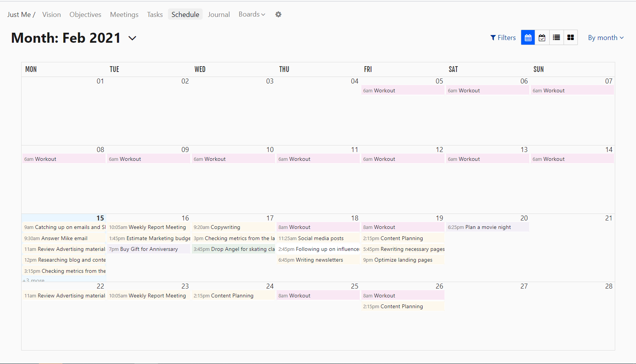Switch to the calendar month view icon
This screenshot has width=636, height=364.
pyautogui.click(x=528, y=37)
